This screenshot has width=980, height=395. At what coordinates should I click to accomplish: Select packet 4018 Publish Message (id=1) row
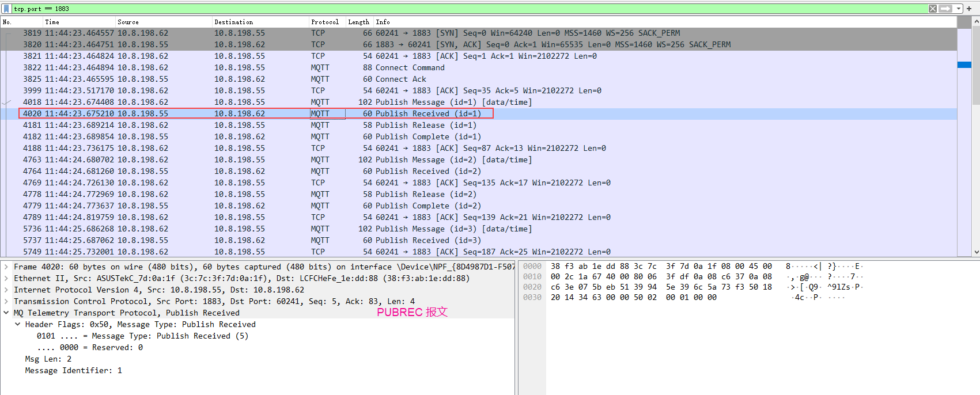478,102
